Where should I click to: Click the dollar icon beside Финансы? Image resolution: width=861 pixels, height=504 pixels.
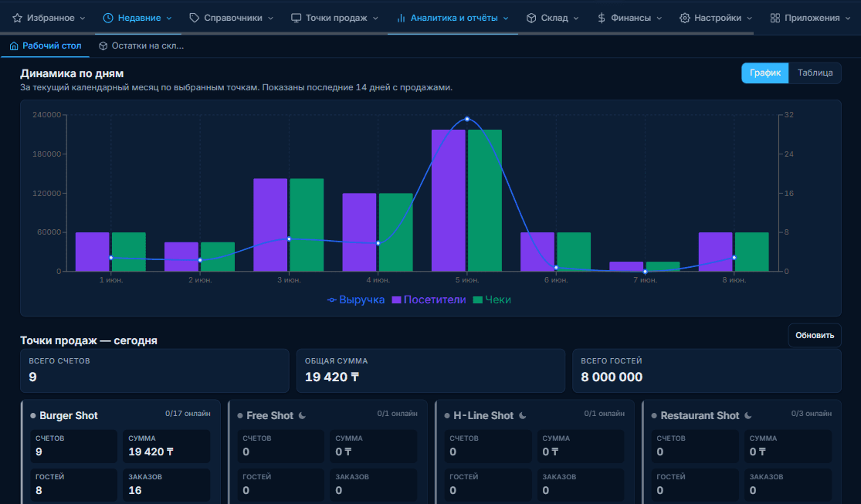pyautogui.click(x=602, y=18)
